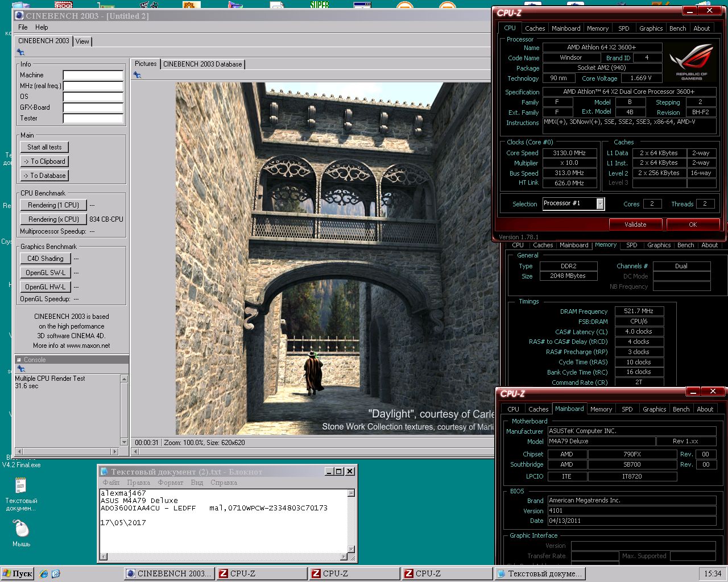Open Bench tab in bottom CPU-Z window

(x=681, y=409)
